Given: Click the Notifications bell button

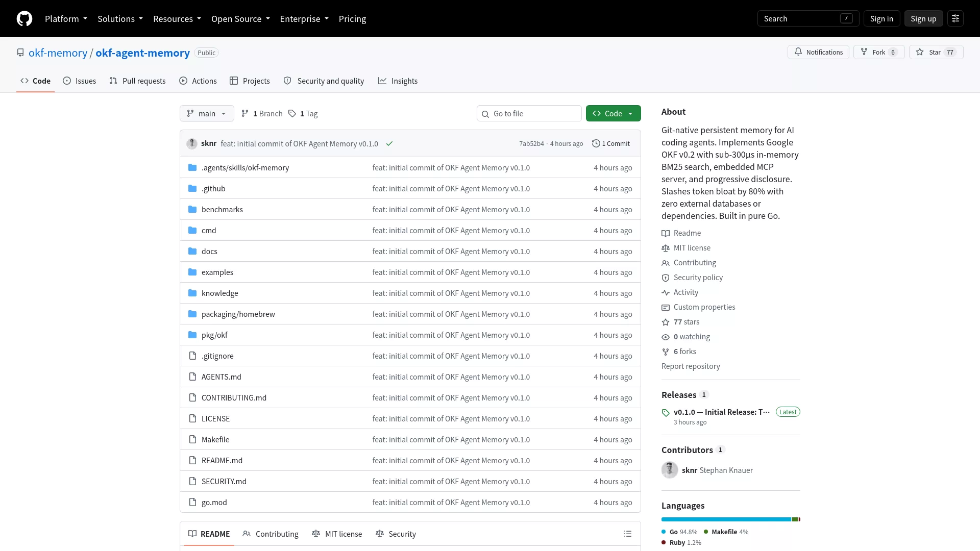Looking at the screenshot, I should [x=818, y=52].
